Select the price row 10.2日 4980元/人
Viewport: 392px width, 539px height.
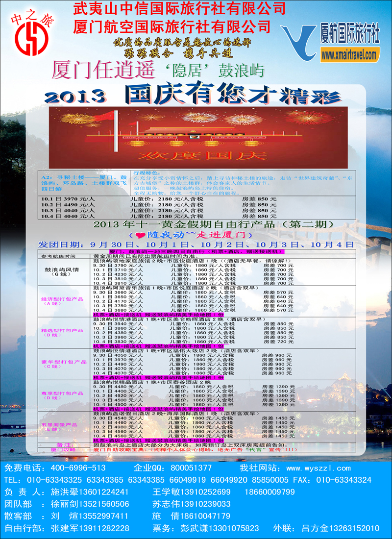tap(194, 427)
